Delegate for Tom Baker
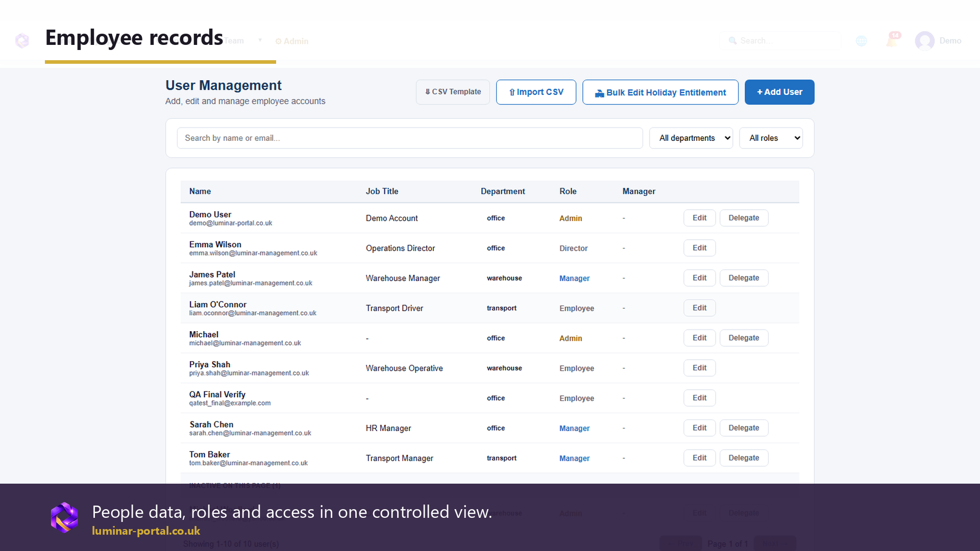The image size is (980, 551). 744,458
